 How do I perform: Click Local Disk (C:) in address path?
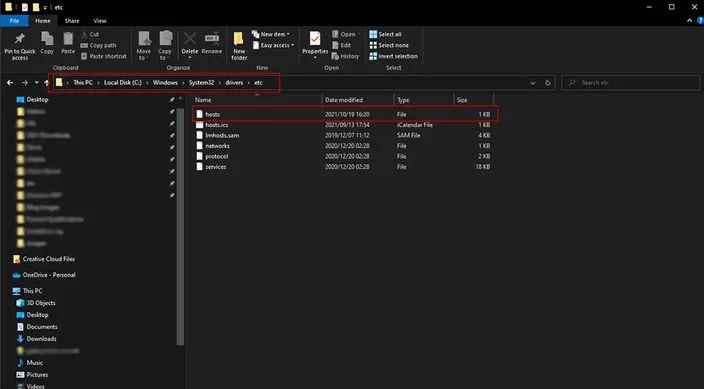tap(123, 83)
